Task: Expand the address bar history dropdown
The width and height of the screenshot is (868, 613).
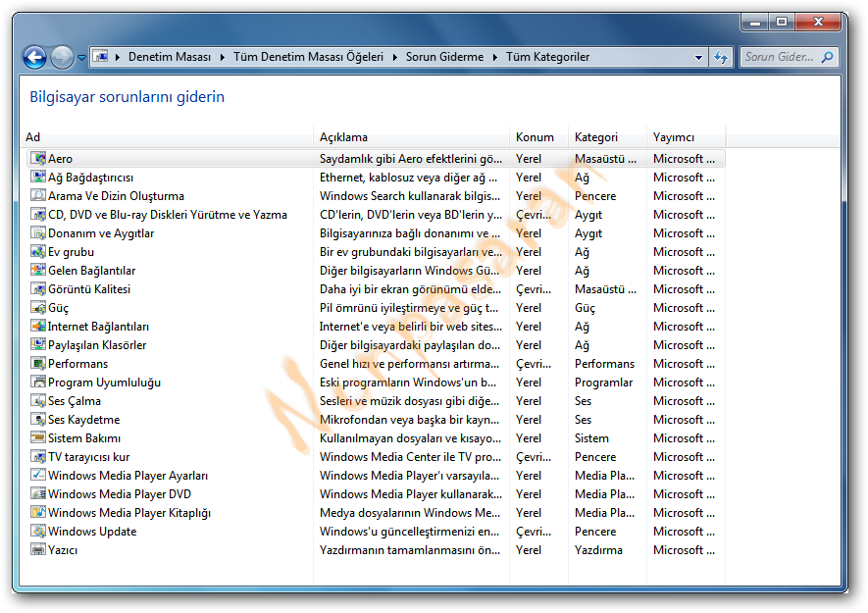Action: 698,57
